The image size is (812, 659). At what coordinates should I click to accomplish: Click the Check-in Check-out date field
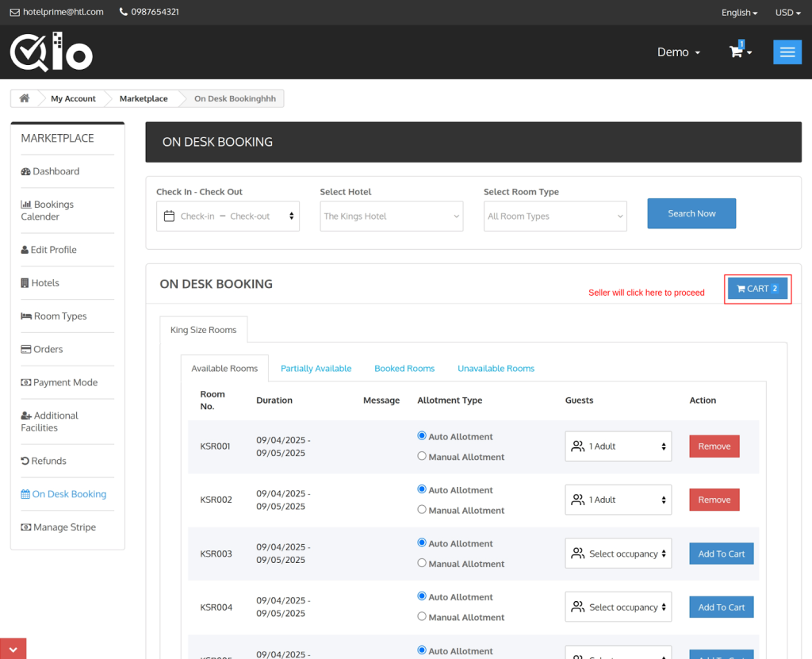(x=228, y=216)
